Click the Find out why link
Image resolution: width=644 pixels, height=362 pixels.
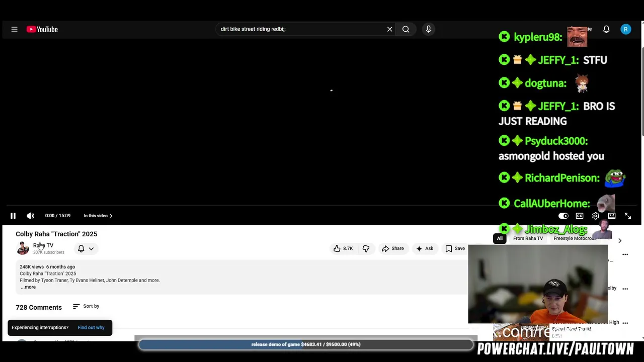(x=91, y=327)
